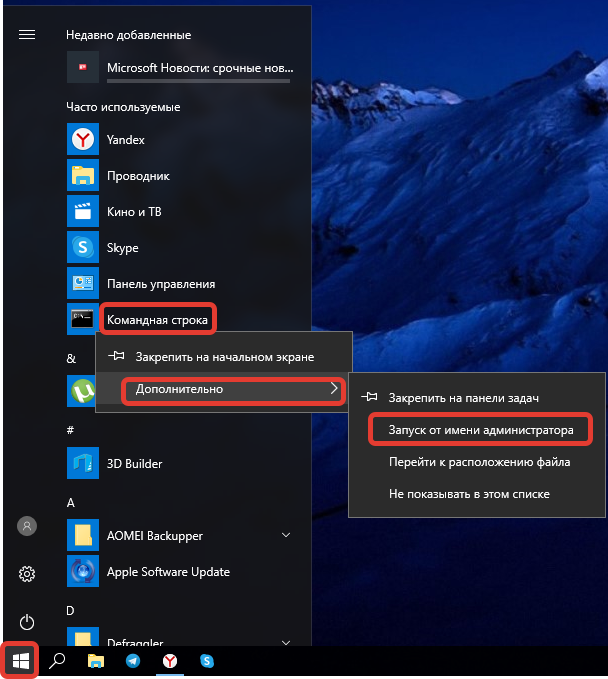Viewport: 608px width, 679px height.
Task: Click the Defraggler folder label
Action: (x=135, y=643)
